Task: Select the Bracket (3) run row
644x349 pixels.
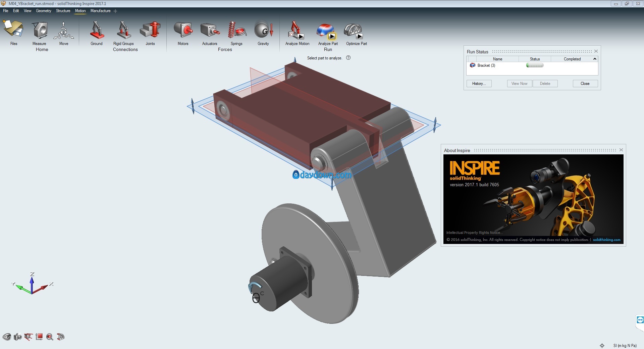Action: [532, 65]
